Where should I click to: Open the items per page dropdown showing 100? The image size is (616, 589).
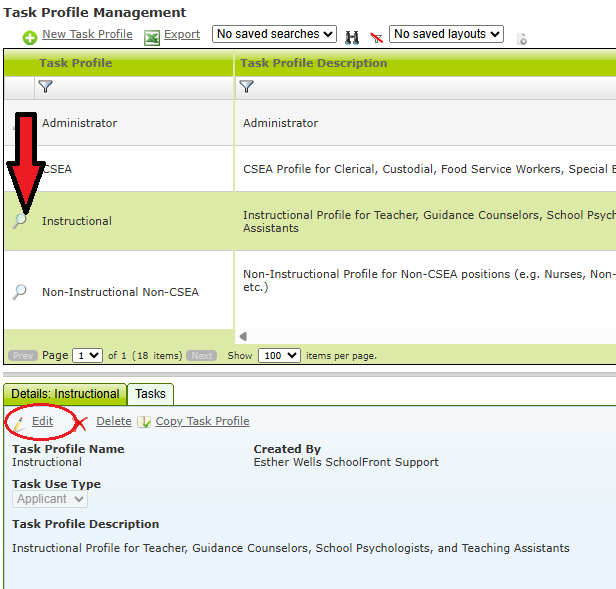[279, 356]
